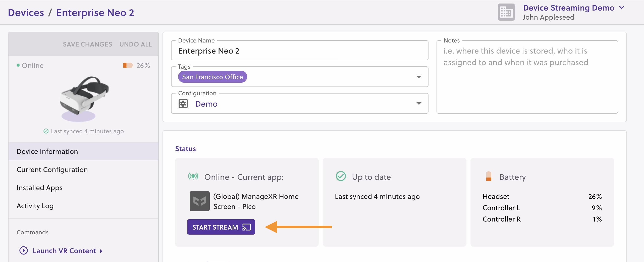Open Installed Apps section
644x262 pixels.
coord(83,188)
